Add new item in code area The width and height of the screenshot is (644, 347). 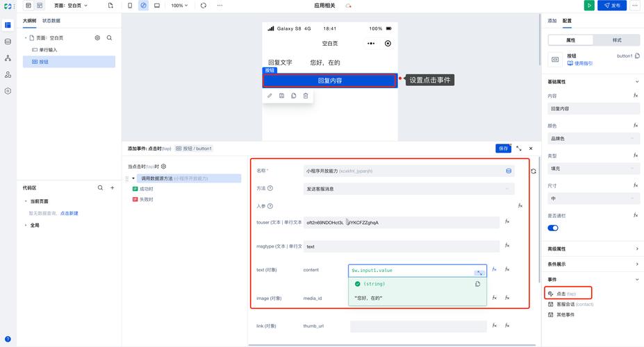pyautogui.click(x=112, y=188)
